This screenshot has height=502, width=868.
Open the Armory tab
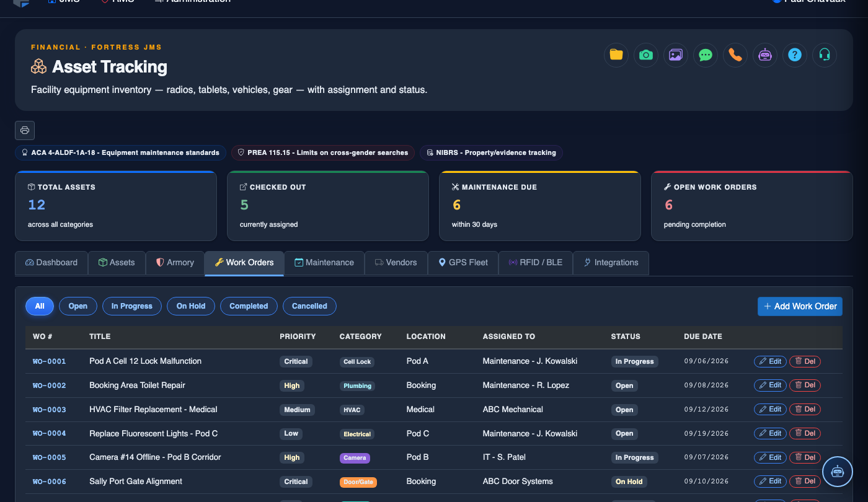pyautogui.click(x=175, y=263)
